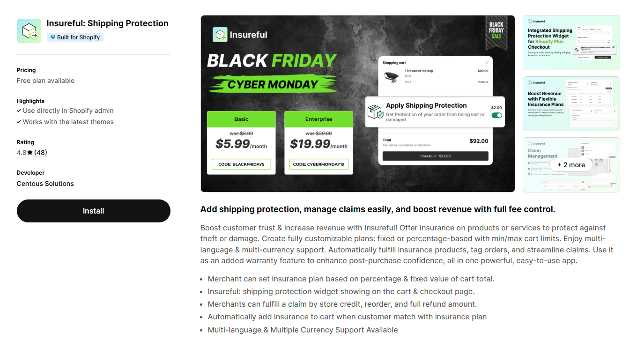
Task: Enable the Apply Shipping Protection toggle
Action: coord(496,115)
